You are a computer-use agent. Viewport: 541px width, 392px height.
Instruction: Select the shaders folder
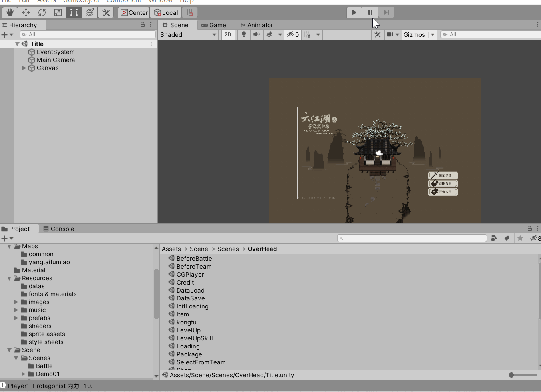click(x=36, y=326)
